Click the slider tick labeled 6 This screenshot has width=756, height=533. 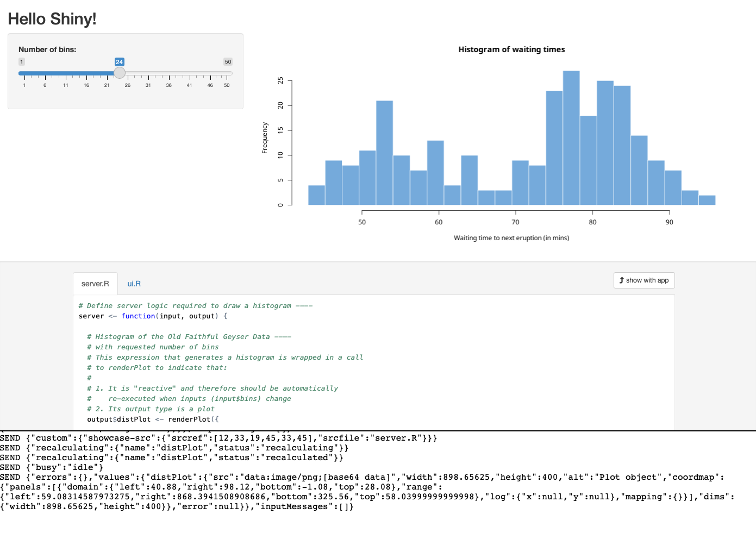tap(45, 85)
